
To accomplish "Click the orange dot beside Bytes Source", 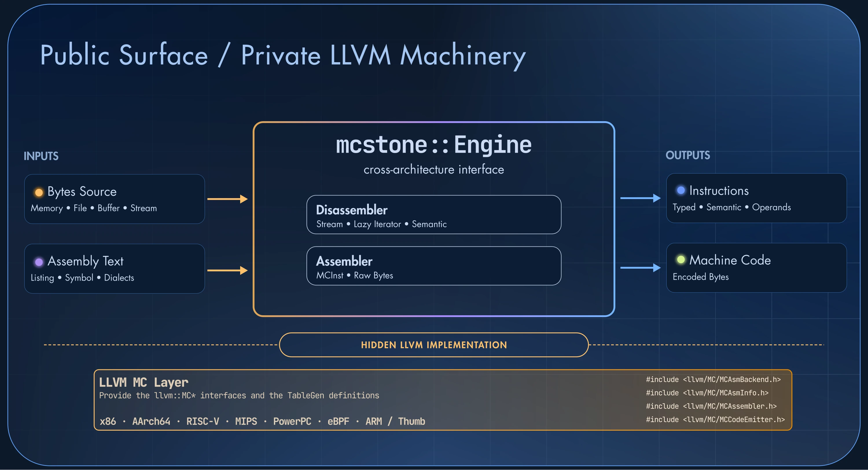I will coord(39,192).
